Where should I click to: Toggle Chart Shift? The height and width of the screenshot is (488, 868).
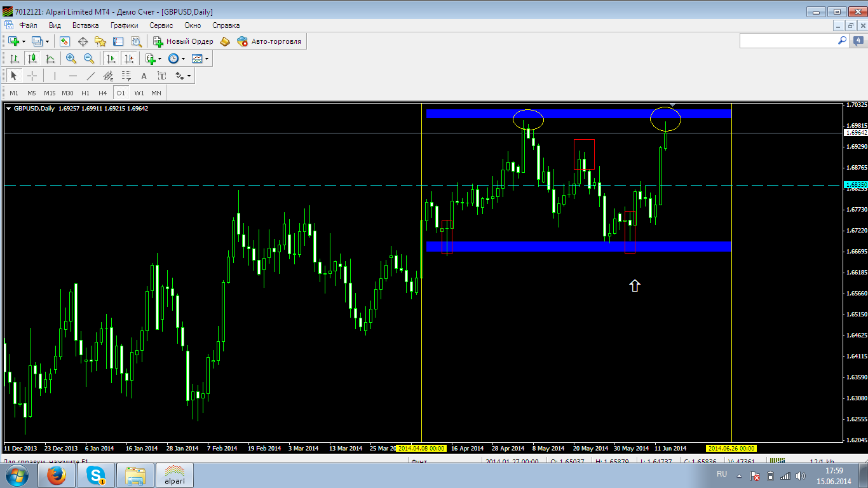pos(129,58)
